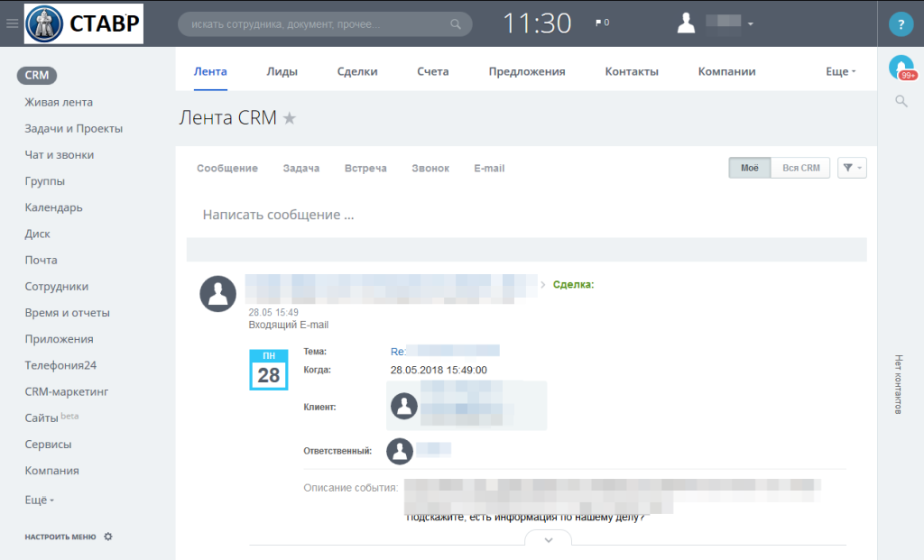Select the Звонок post type
The width and height of the screenshot is (924, 560).
point(430,168)
